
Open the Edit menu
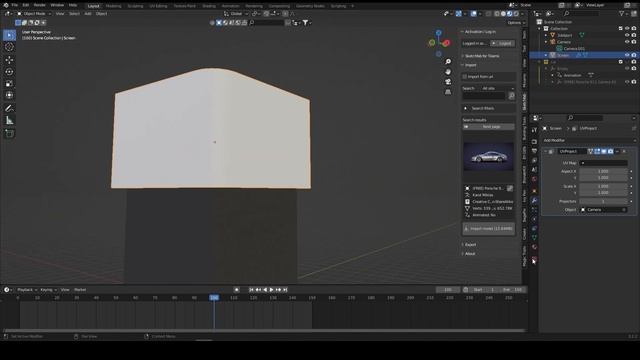click(26, 5)
